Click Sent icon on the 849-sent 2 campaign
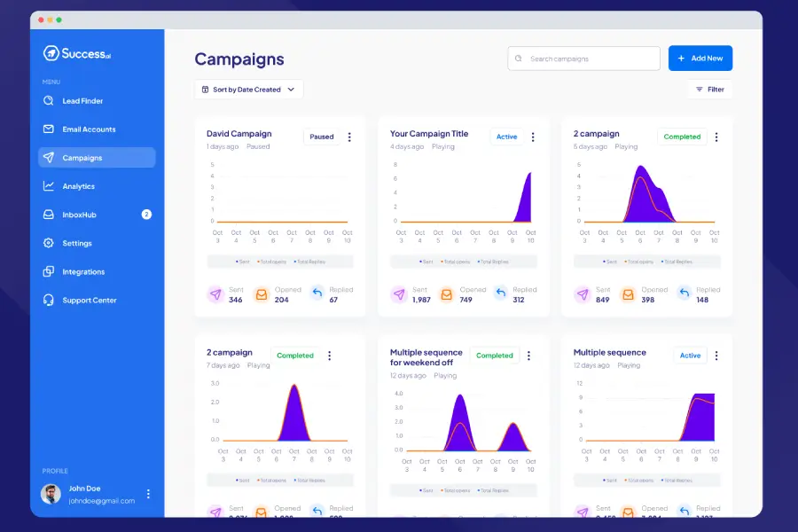The height and width of the screenshot is (532, 798). (x=583, y=294)
